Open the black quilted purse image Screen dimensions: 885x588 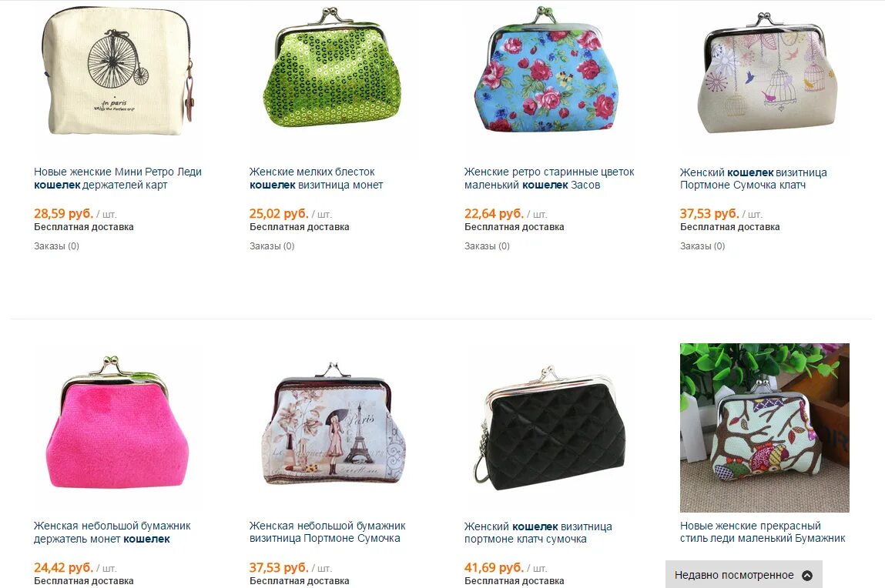[548, 427]
